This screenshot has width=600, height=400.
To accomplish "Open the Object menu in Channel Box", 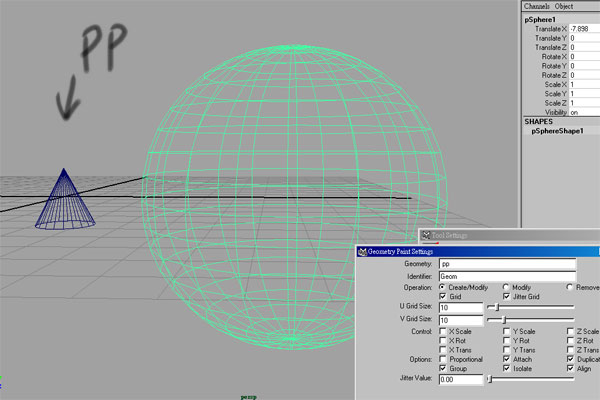I will coord(564,6).
